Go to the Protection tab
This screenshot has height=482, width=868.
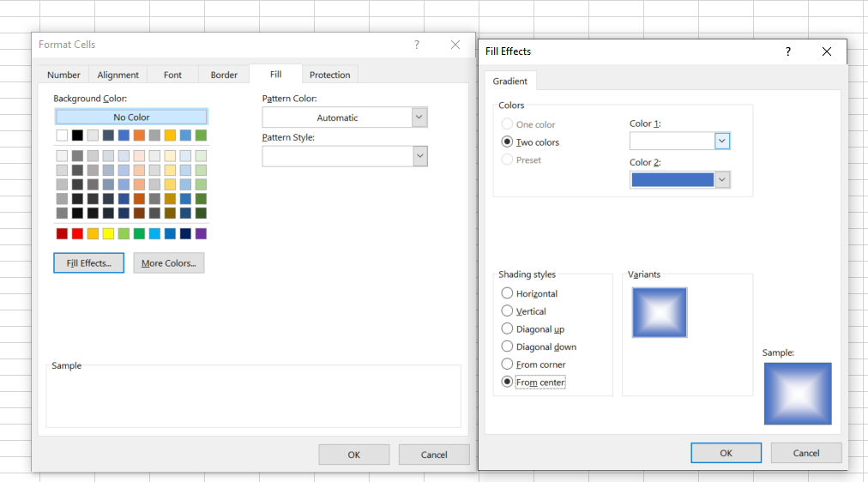pyautogui.click(x=329, y=75)
